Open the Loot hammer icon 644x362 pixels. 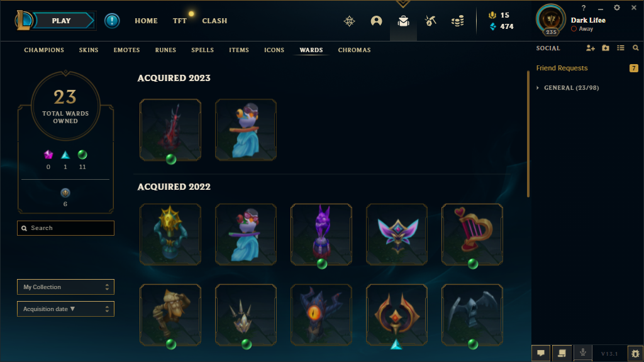[430, 21]
